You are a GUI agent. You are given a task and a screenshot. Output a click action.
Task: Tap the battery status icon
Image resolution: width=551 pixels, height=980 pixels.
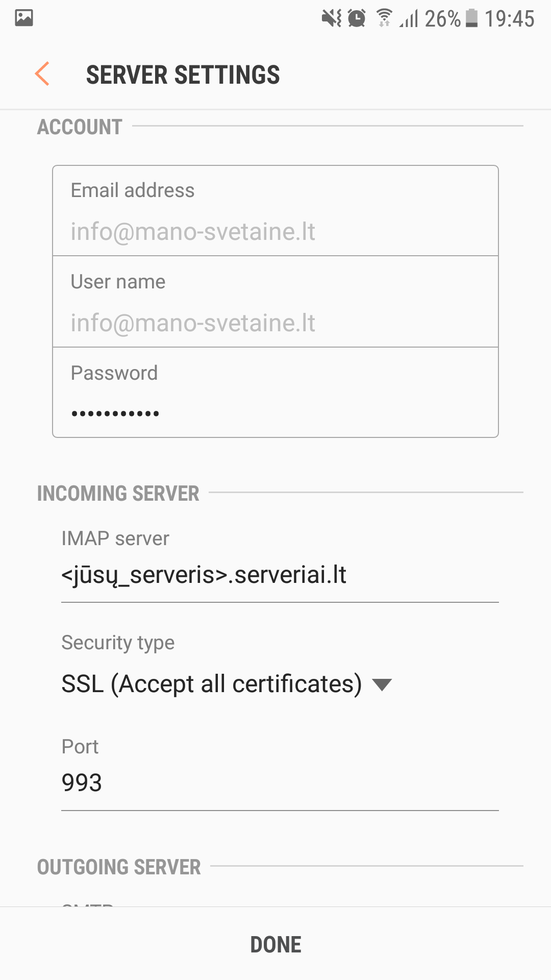pos(472,18)
